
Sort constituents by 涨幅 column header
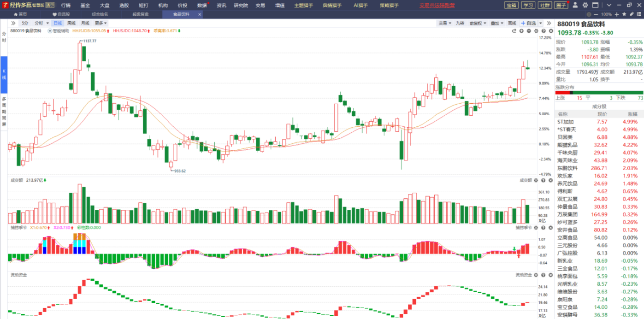click(632, 114)
